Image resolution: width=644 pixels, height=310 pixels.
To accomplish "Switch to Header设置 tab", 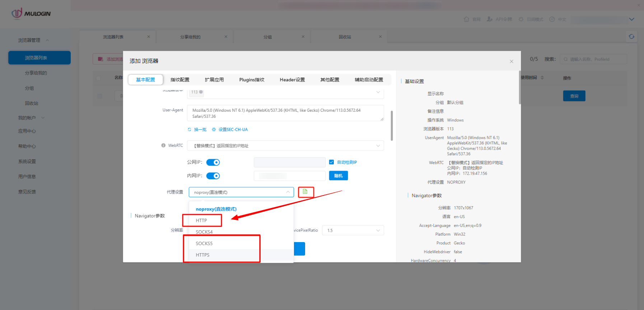I will pyautogui.click(x=292, y=80).
